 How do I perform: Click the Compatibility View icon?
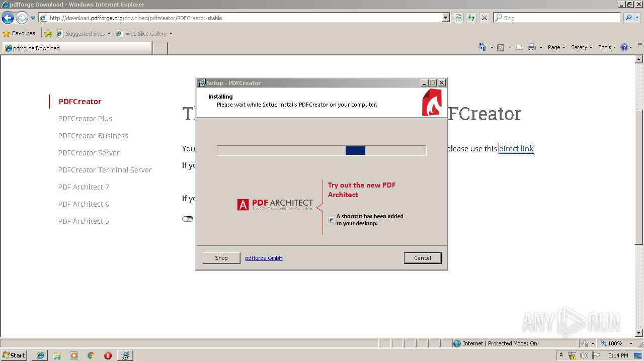[x=458, y=18]
